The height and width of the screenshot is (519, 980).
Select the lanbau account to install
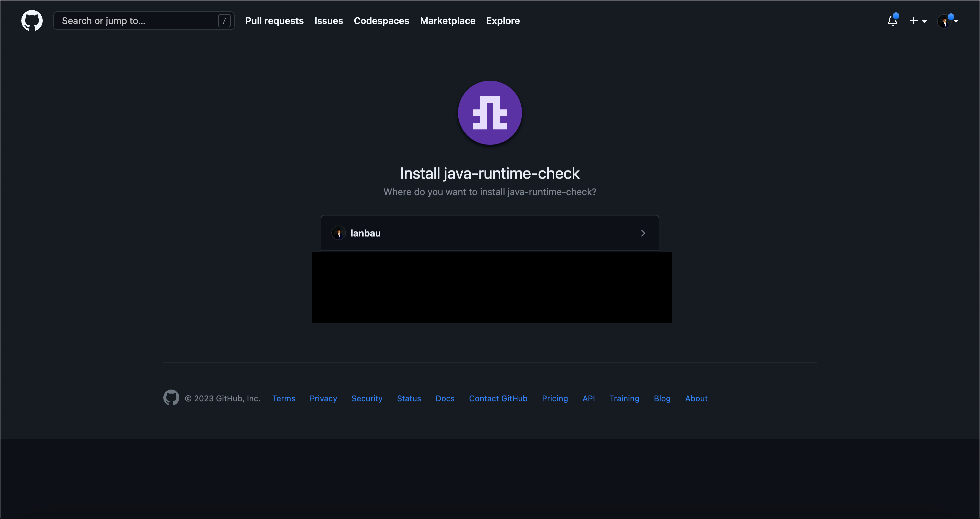point(490,233)
